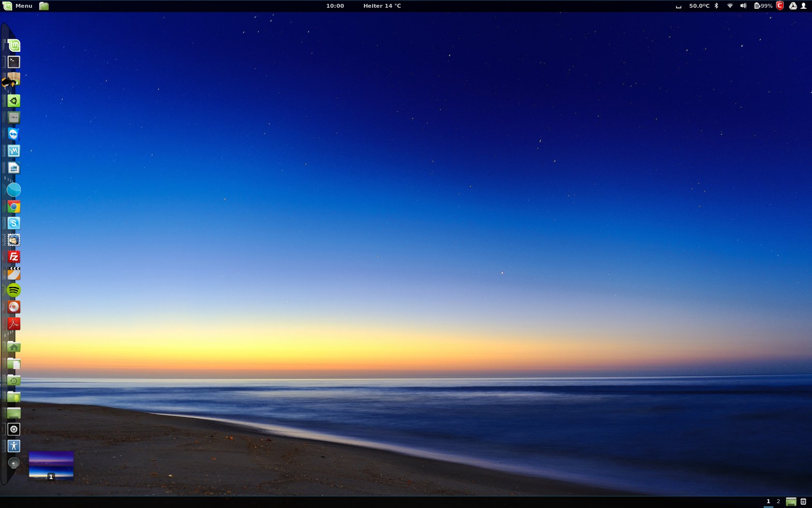Open TeamViewer in the dock
Screen dimensions: 812x508
click(14, 134)
